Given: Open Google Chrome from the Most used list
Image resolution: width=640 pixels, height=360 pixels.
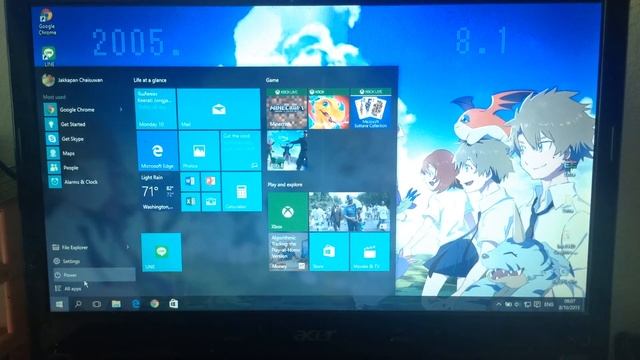Looking at the screenshot, I should 84,109.
